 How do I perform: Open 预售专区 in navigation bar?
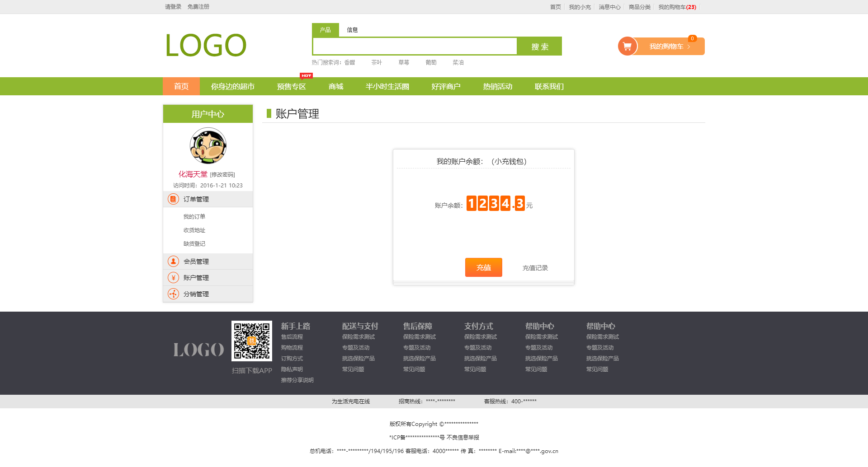click(291, 86)
